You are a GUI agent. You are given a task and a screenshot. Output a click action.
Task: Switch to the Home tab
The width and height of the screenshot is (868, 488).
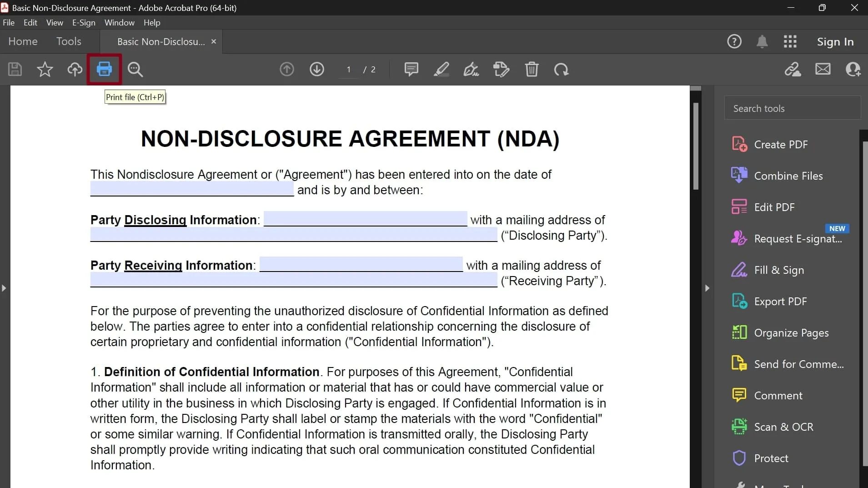(x=23, y=41)
